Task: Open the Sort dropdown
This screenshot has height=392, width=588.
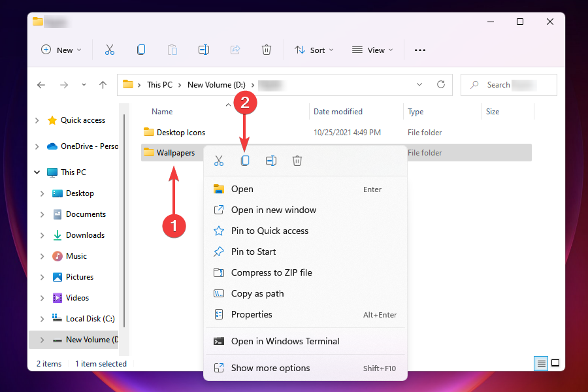Action: point(314,50)
